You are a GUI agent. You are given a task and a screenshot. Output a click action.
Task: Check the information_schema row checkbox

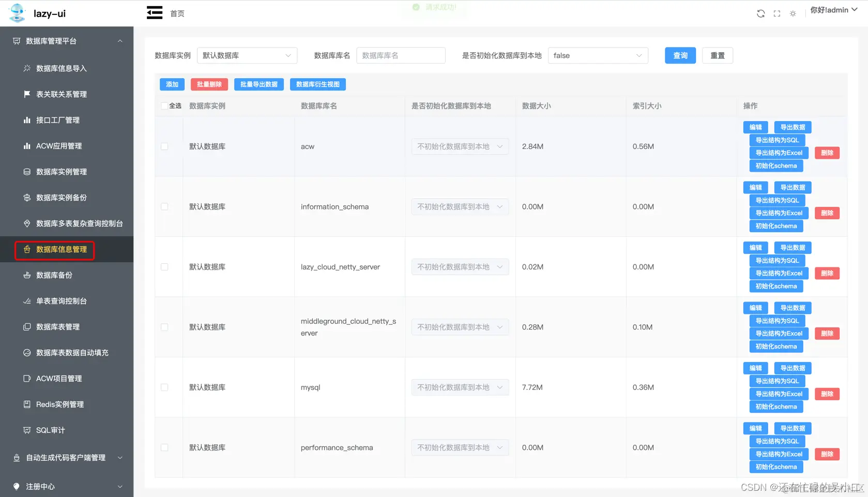(164, 207)
